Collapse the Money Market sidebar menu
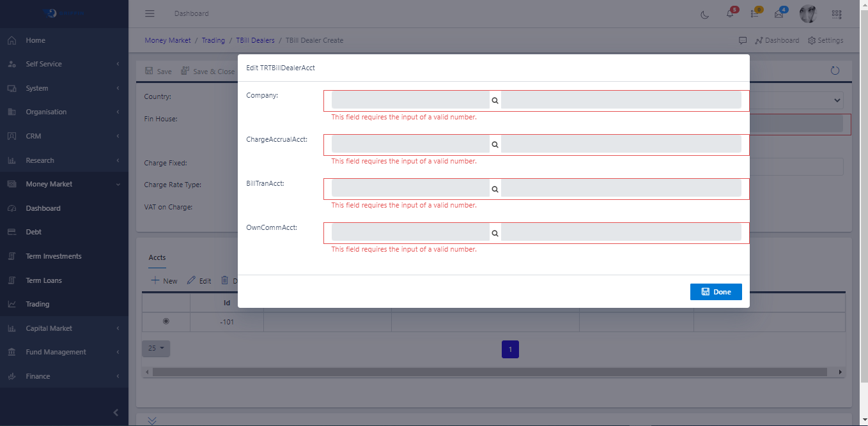 coord(64,184)
